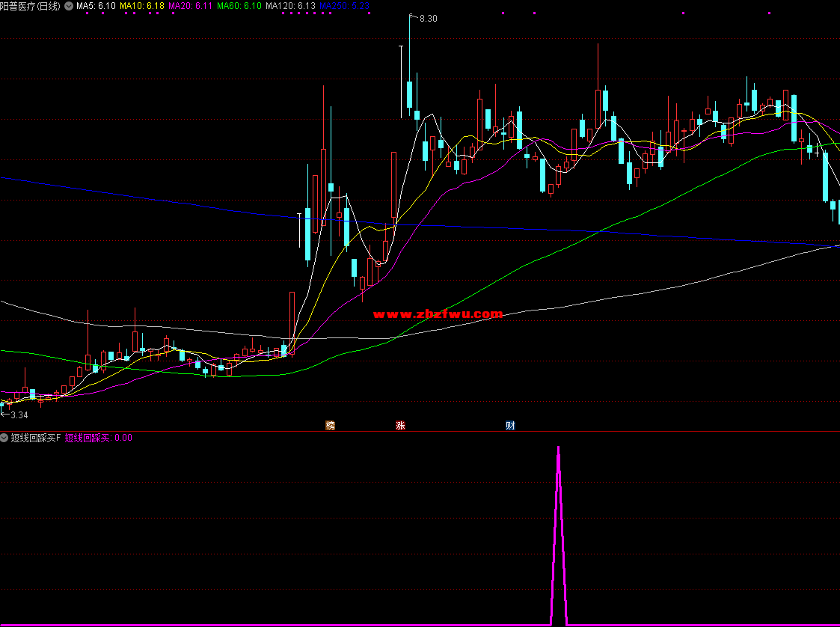Viewport: 840px width, 627px height.
Task: Click the 8.30 high price label
Action: pyautogui.click(x=428, y=19)
